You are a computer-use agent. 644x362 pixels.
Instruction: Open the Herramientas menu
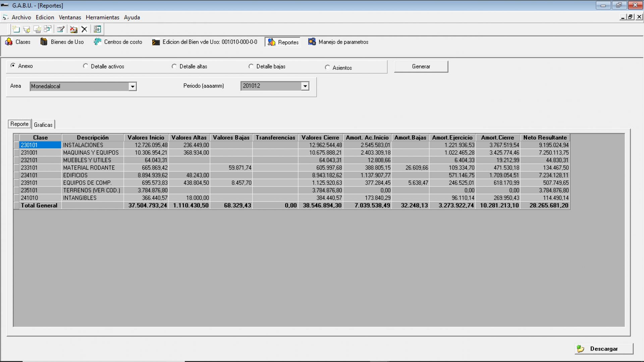102,17
